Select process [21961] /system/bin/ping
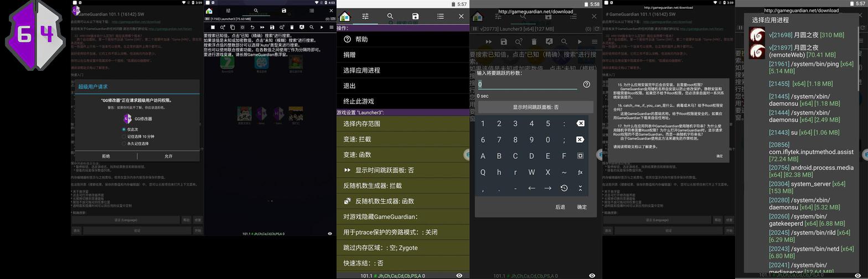Image resolution: width=868 pixels, height=279 pixels. coord(812,68)
